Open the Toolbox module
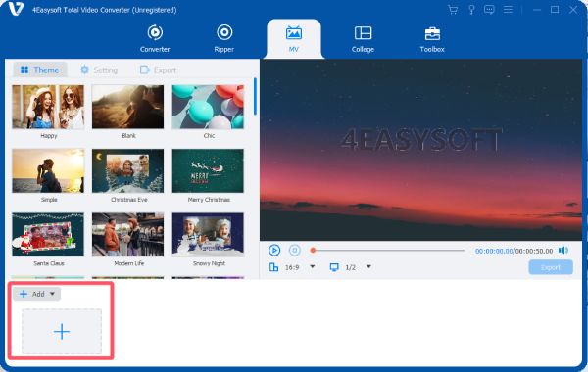The image size is (588, 372). pos(432,38)
